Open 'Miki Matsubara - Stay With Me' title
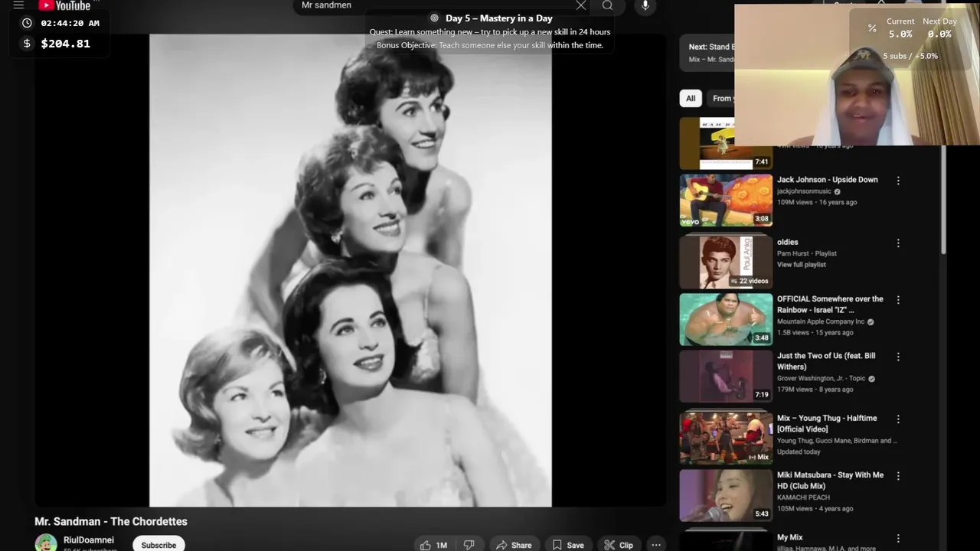The image size is (980, 551). 830,481
